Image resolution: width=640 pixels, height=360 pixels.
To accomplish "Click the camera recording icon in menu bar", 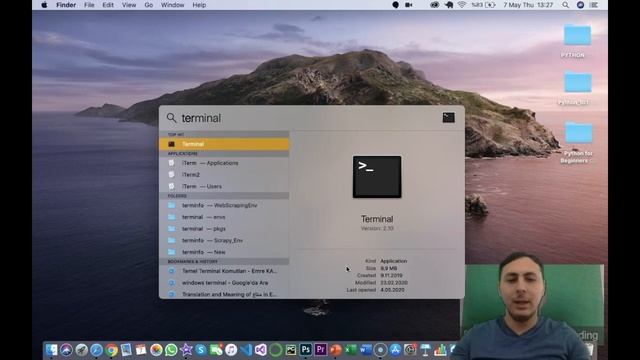I will click(x=409, y=5).
